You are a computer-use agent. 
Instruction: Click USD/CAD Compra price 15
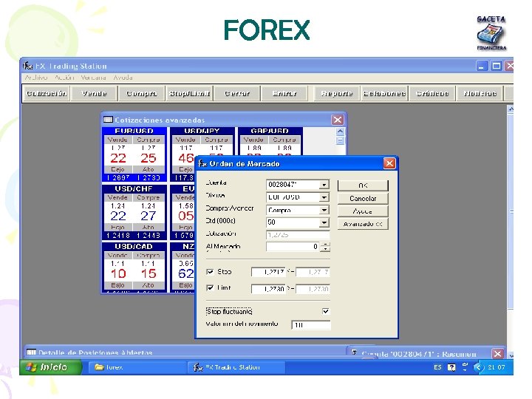click(x=149, y=273)
